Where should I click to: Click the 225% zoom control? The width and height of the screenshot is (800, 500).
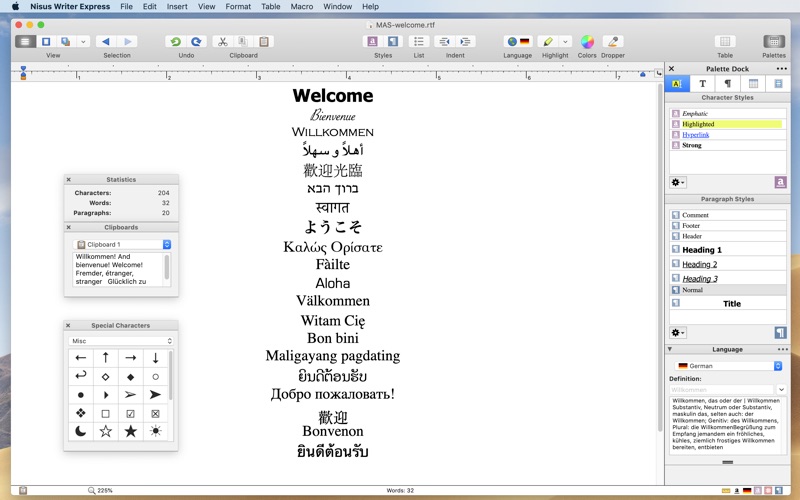[x=101, y=490]
